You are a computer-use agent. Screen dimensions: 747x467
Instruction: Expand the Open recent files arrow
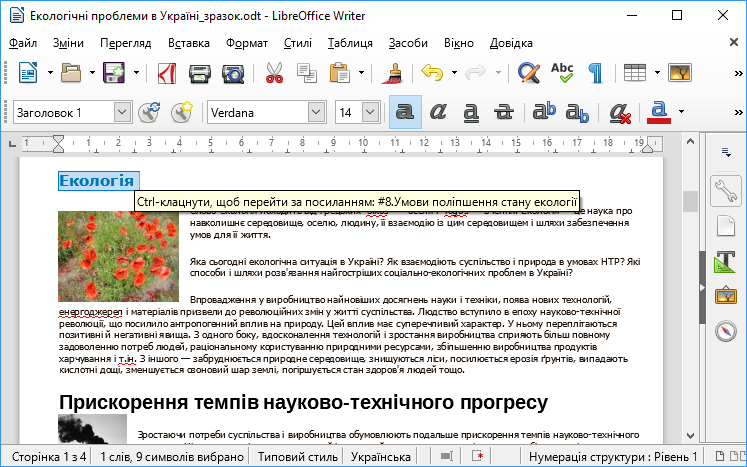[92, 73]
